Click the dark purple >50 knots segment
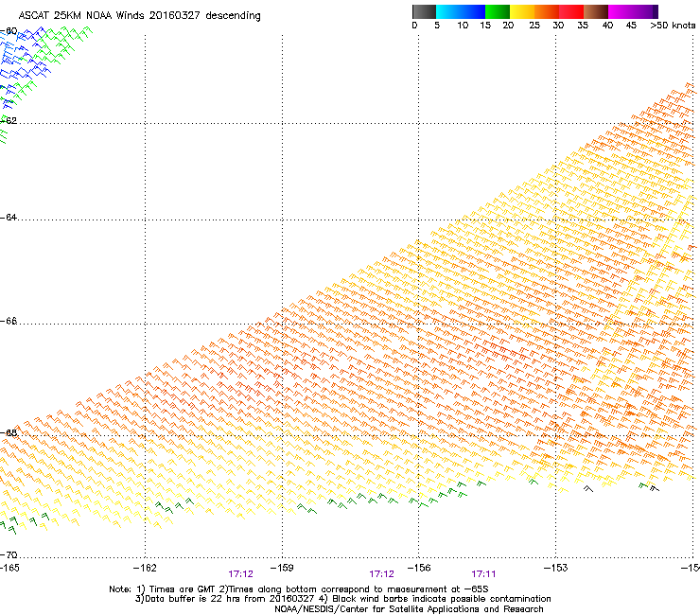The width and height of the screenshot is (700, 615). click(656, 11)
